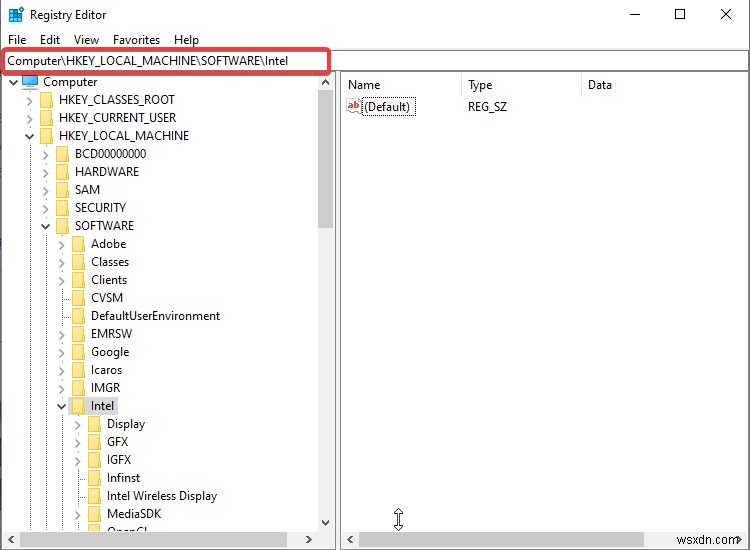Screen dimensions: 750x550
Task: Open the File menu
Action: pos(17,40)
